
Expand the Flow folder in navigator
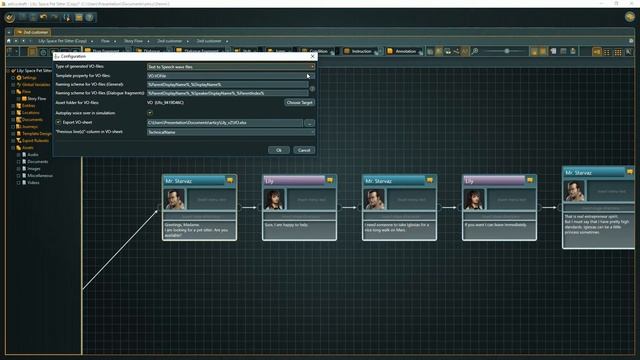pyautogui.click(x=13, y=91)
